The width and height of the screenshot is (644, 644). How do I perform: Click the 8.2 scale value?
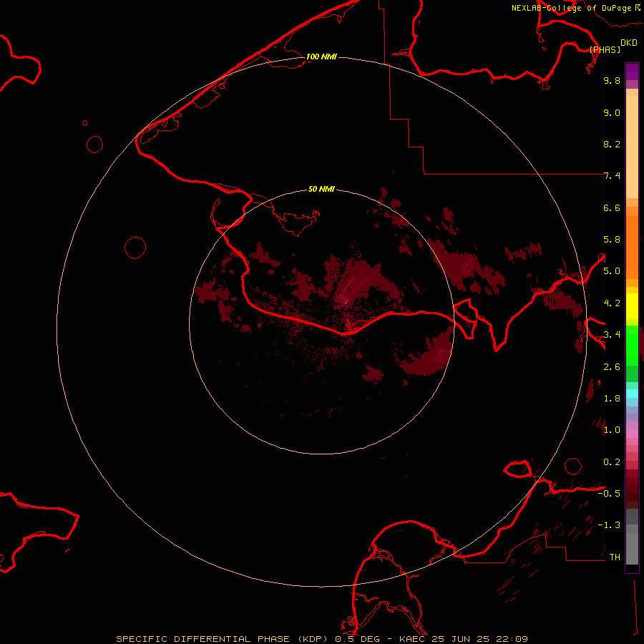pyautogui.click(x=612, y=144)
